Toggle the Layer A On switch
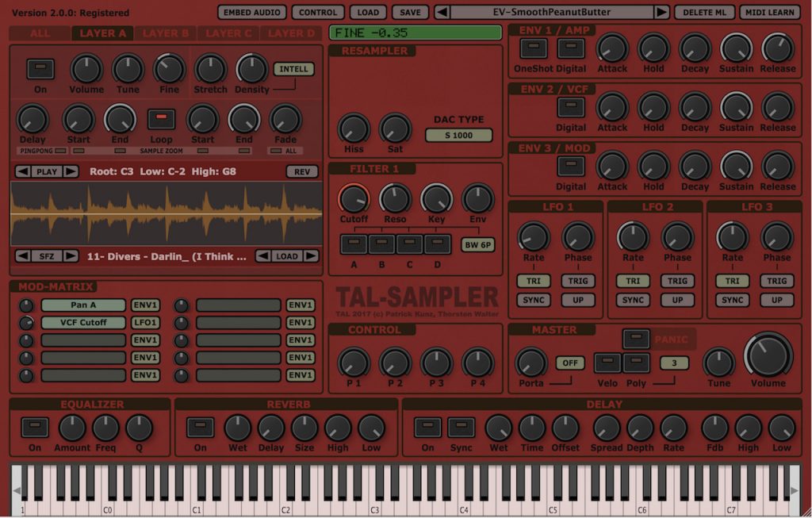 tap(40, 69)
